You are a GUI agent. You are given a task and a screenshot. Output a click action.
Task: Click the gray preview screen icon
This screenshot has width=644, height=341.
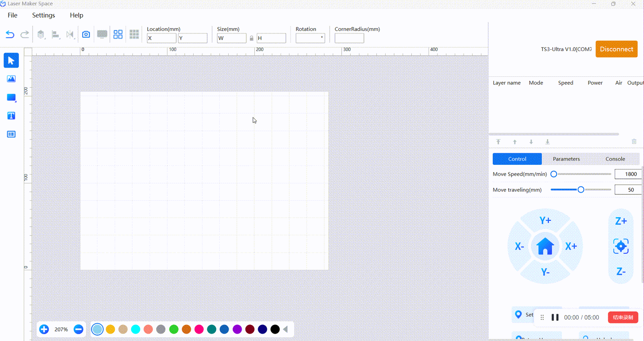pos(102,35)
